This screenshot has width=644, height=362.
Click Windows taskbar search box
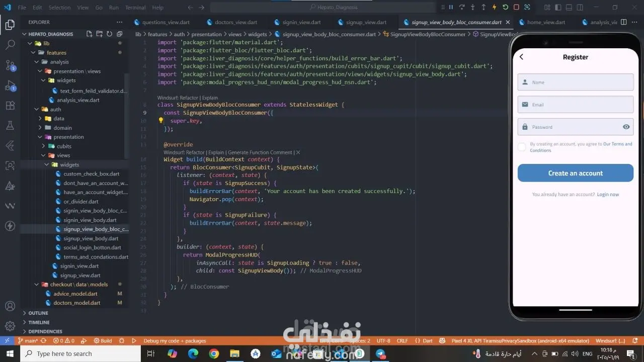click(x=80, y=353)
